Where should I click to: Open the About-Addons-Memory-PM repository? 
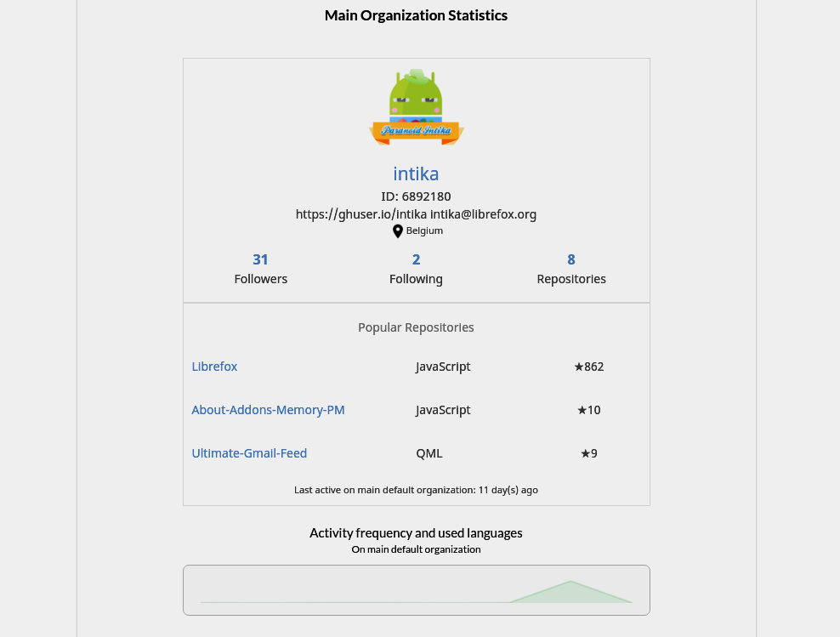point(268,410)
